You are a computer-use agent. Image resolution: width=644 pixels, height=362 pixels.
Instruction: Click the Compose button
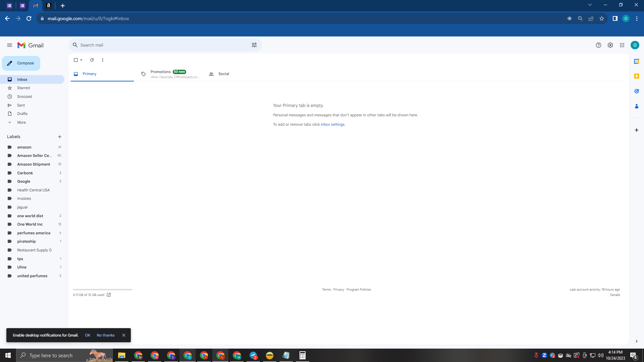[x=21, y=63]
